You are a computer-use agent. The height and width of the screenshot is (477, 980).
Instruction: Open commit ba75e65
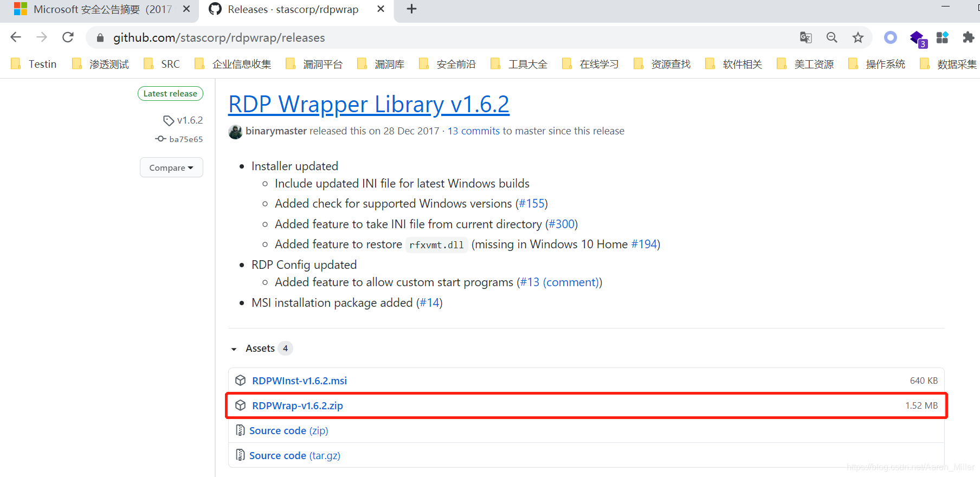tap(179, 139)
